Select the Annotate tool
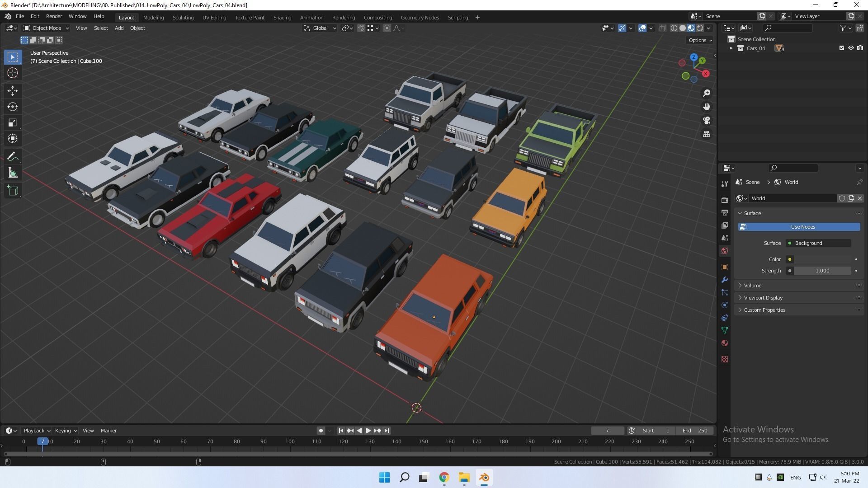Screen dimensions: 868x488 coord(13,157)
